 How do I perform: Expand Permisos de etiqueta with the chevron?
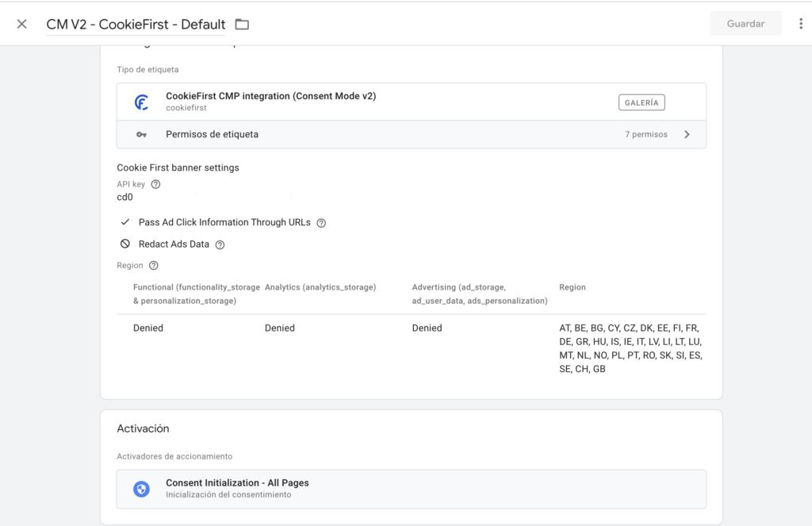coord(688,135)
